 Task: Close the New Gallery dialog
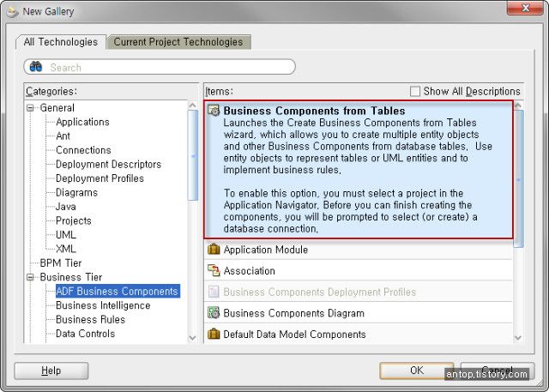click(525, 8)
